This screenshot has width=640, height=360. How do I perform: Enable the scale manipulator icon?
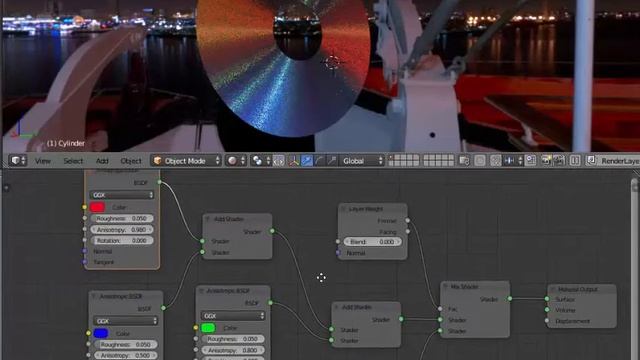[x=332, y=160]
